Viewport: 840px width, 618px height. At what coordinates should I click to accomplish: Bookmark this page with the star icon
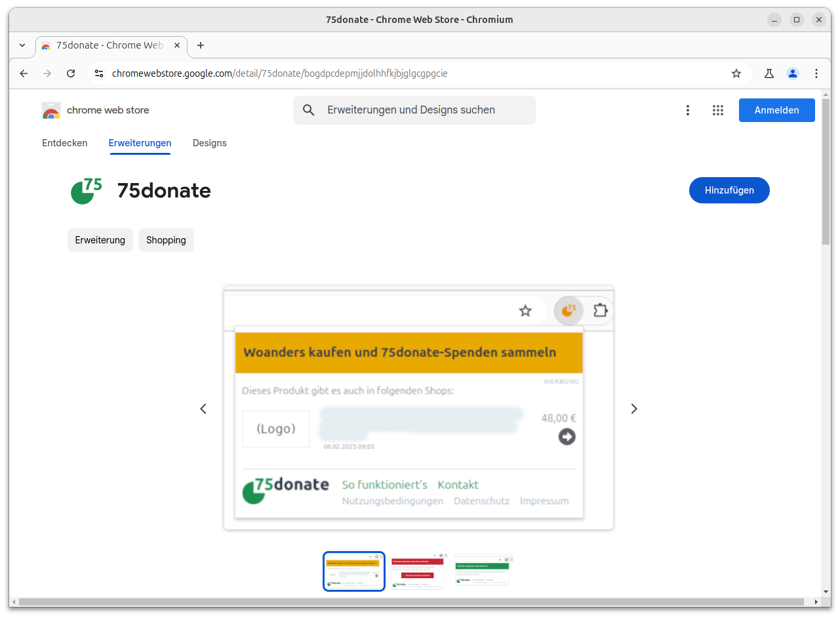coord(736,73)
